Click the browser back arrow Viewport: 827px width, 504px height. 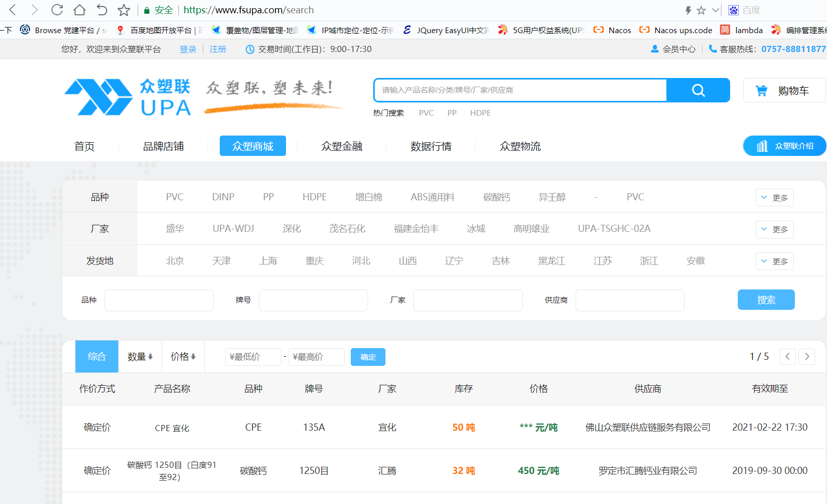[x=13, y=10]
